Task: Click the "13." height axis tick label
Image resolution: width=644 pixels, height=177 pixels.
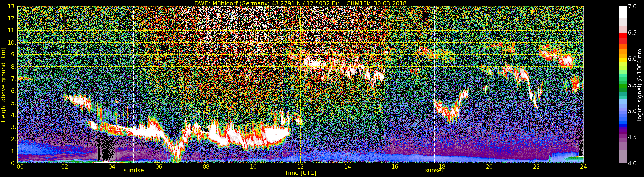Action: (x=12, y=6)
